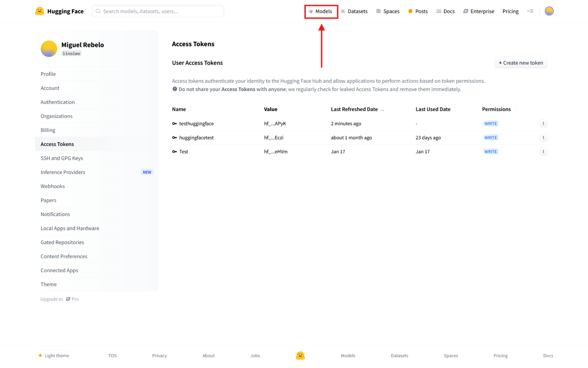Open SSH and GPG Keys settings
The image size is (588, 368).
coord(96,158)
